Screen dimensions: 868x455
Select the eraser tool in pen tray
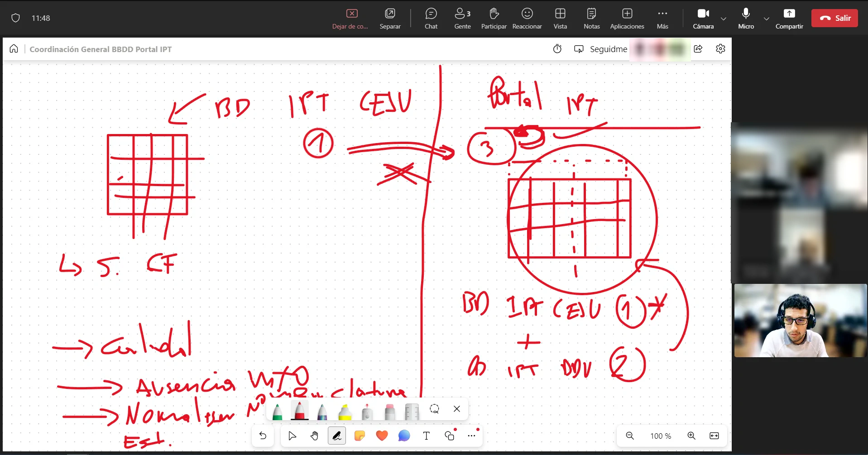[x=389, y=411]
